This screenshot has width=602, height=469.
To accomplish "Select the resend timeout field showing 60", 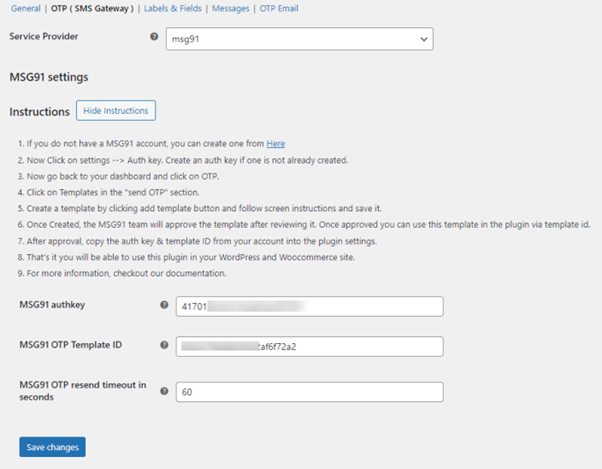I will click(x=309, y=393).
